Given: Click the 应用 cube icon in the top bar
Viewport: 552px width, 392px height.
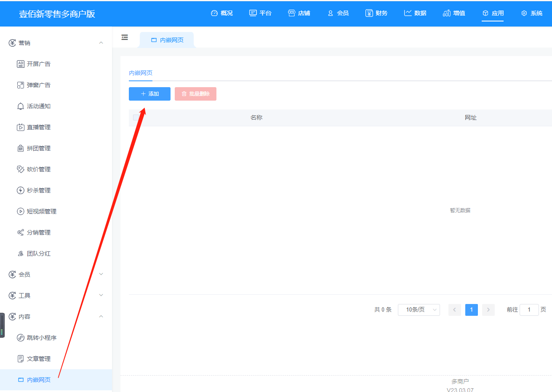Looking at the screenshot, I should point(485,13).
